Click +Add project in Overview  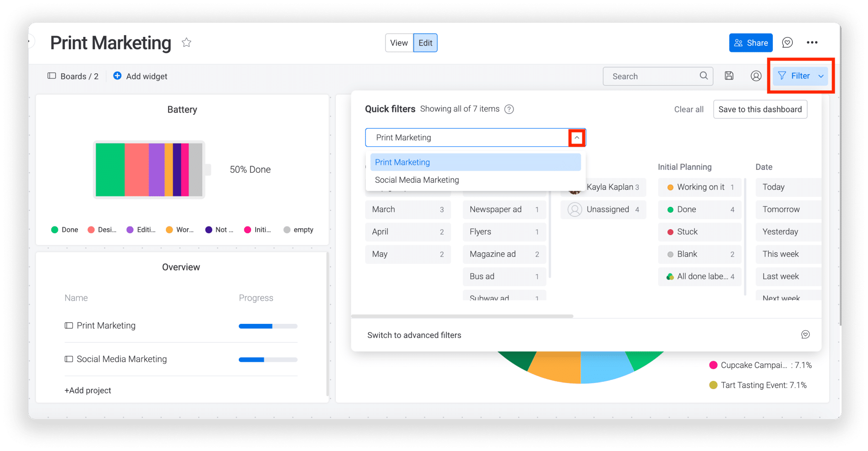(88, 390)
